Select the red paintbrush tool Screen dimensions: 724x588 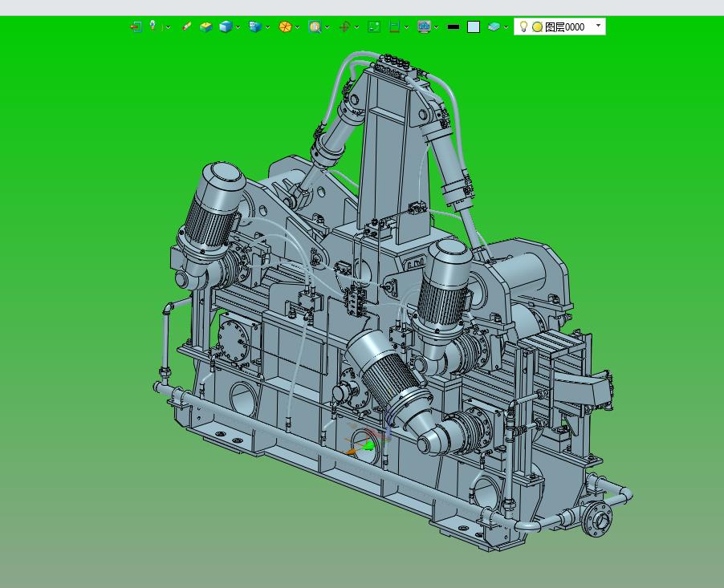(x=186, y=26)
